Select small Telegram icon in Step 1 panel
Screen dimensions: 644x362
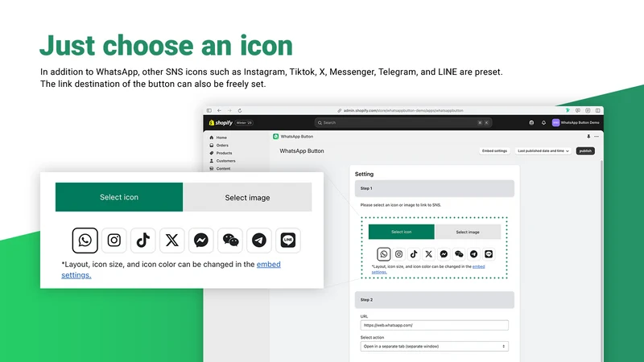pyautogui.click(x=473, y=254)
